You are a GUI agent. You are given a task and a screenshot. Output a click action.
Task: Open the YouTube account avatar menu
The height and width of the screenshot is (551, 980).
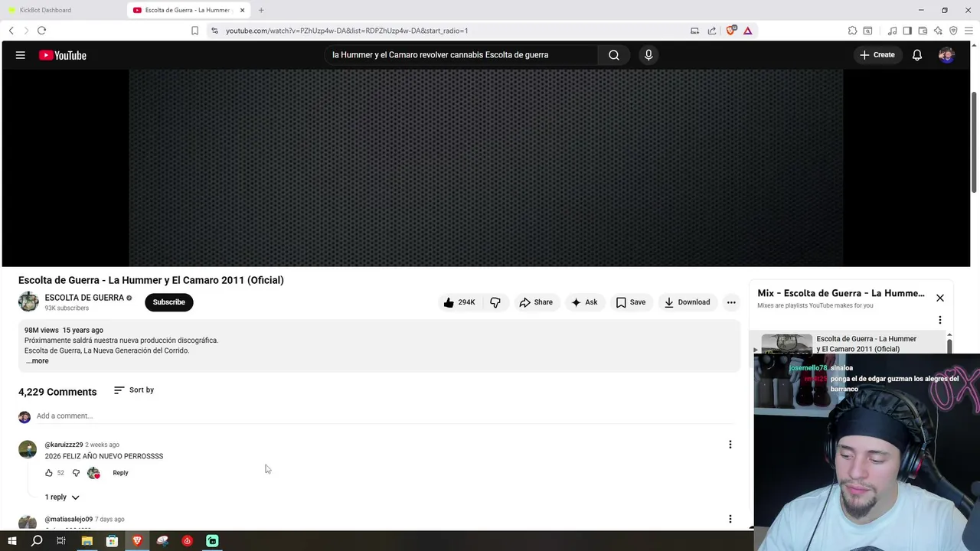click(946, 55)
